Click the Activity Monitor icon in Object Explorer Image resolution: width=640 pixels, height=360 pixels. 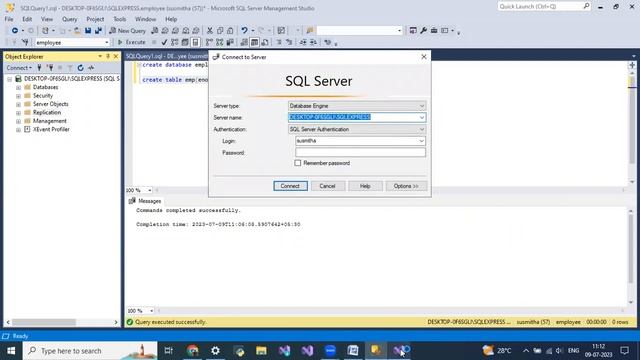(91, 68)
